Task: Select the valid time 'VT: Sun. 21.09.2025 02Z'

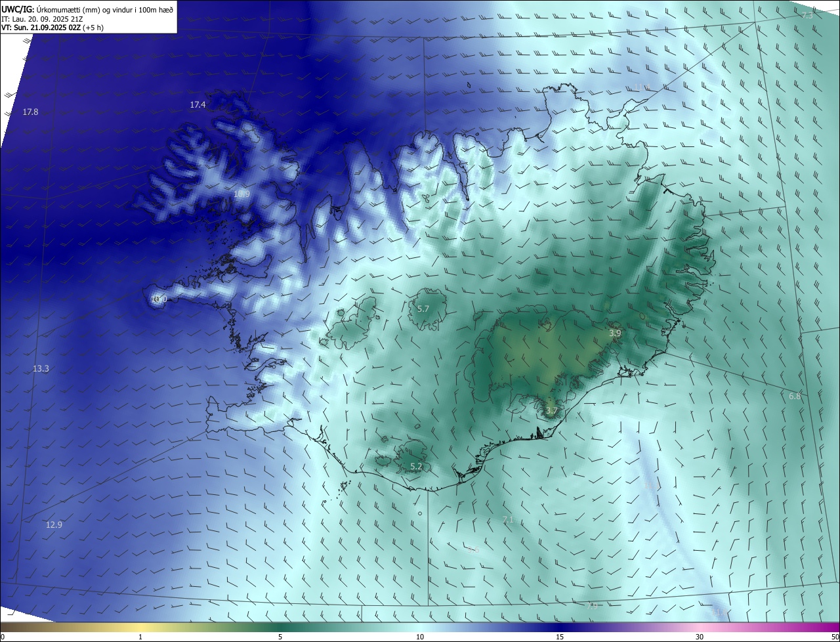Action: click(x=42, y=28)
